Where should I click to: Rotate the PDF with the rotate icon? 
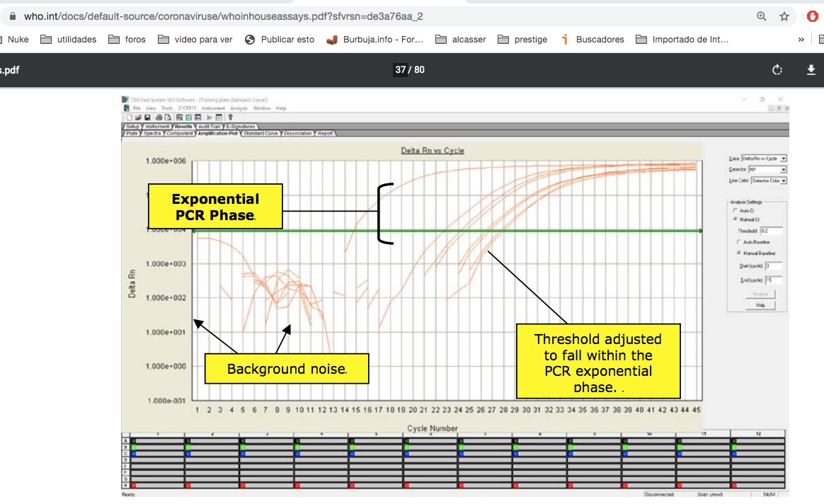pos(777,69)
